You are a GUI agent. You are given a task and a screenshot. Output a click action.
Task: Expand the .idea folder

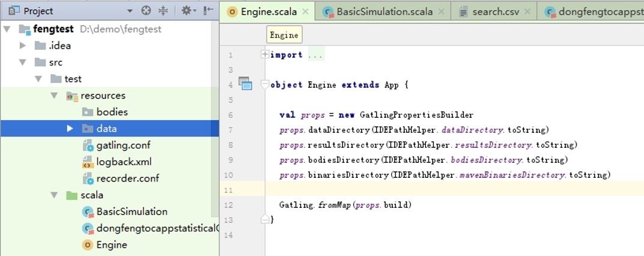pyautogui.click(x=23, y=46)
